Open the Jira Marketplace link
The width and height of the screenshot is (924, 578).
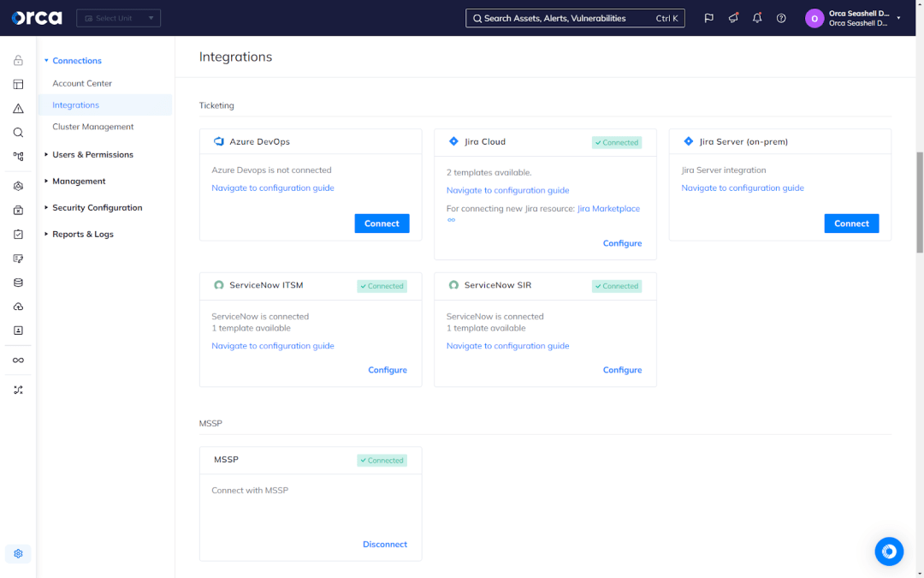click(x=609, y=208)
